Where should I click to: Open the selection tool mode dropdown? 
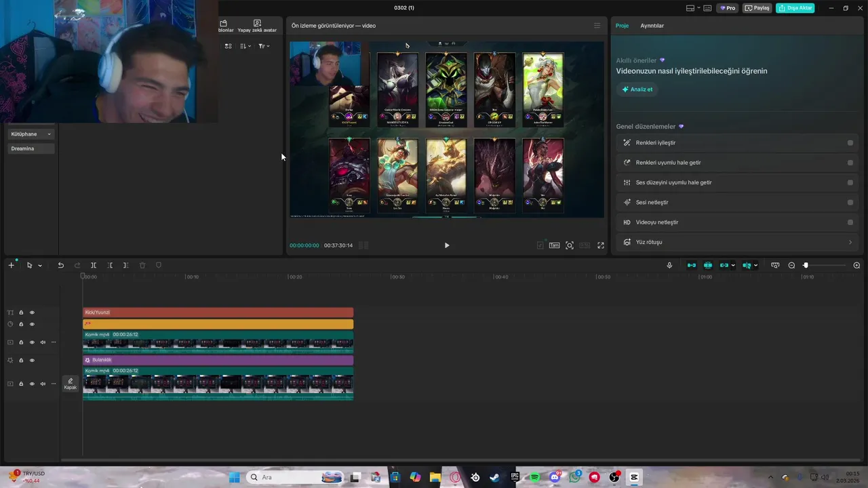coord(40,266)
